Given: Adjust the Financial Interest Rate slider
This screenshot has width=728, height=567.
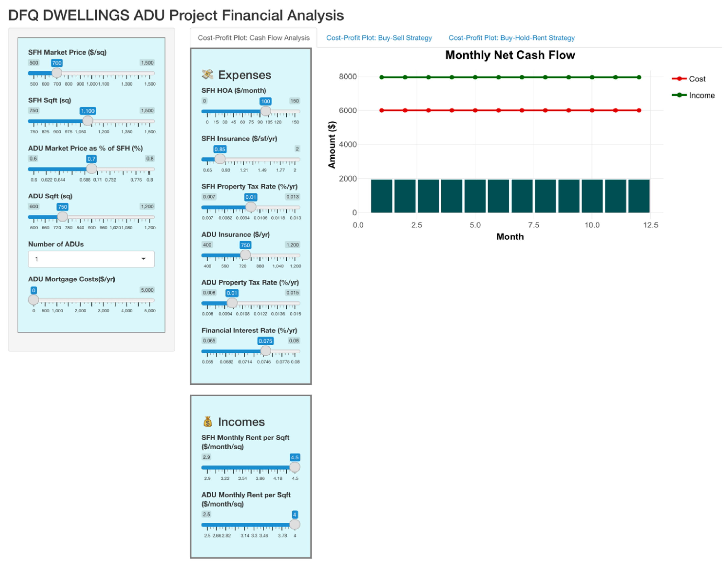Looking at the screenshot, I should click(266, 351).
